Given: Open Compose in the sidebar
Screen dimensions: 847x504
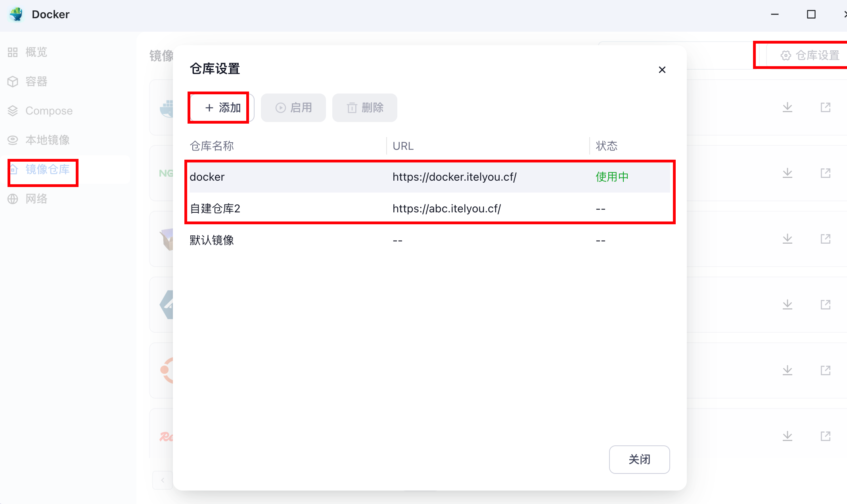Looking at the screenshot, I should [65, 111].
